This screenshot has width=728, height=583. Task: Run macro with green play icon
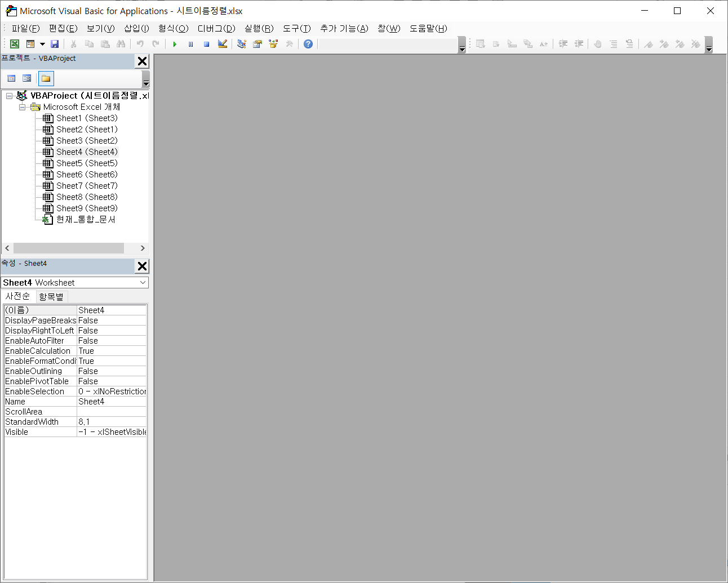[175, 44]
